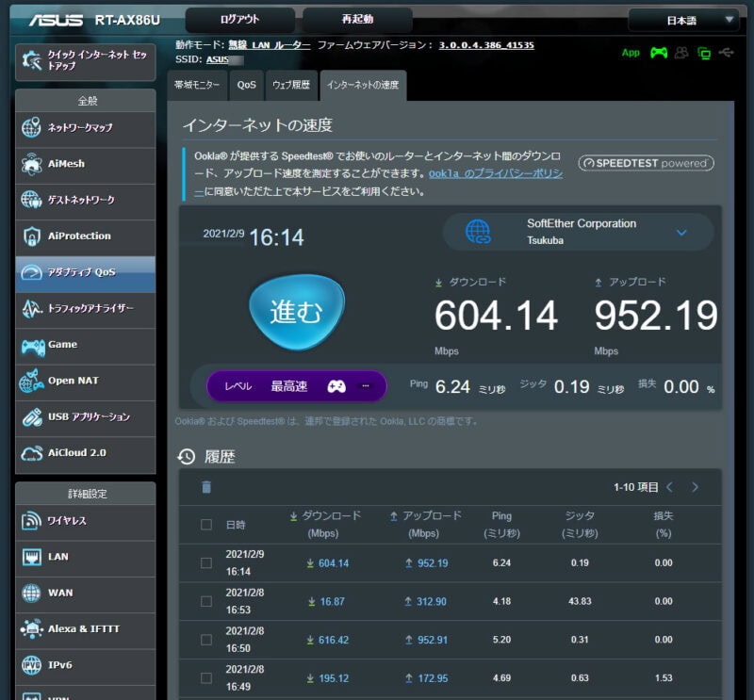Switch to the ウェブ履歴 tab

click(292, 85)
